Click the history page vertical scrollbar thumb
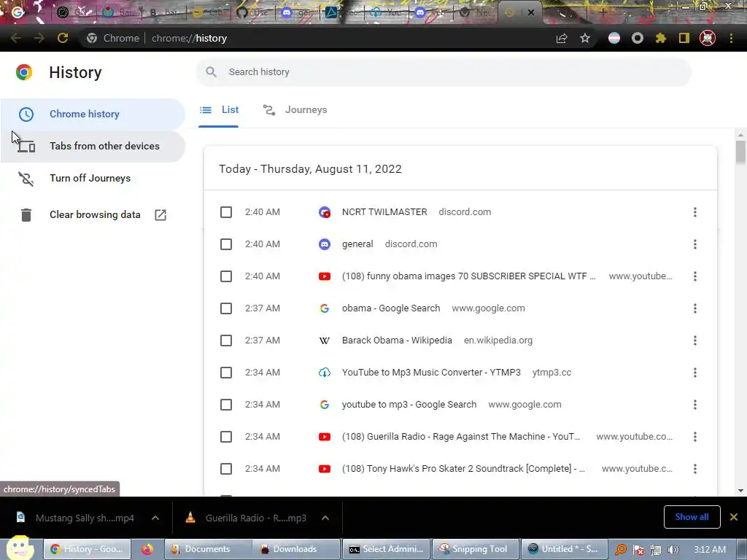This screenshot has width=747, height=560. 740,152
